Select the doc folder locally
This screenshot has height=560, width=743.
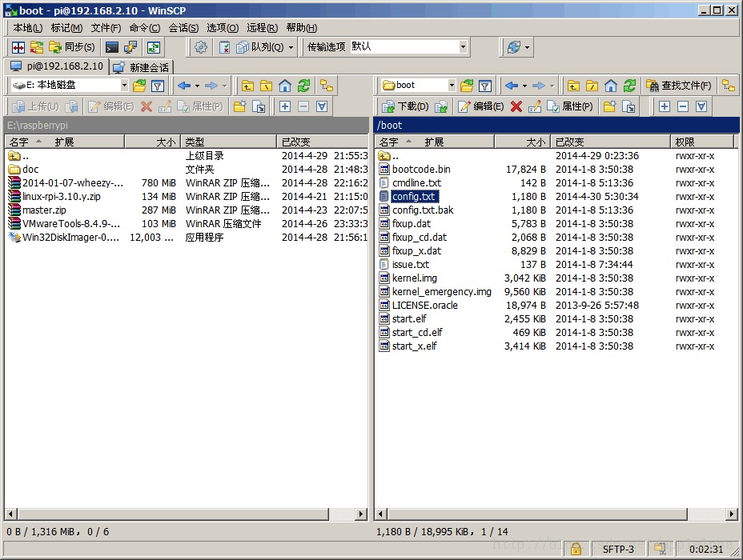[30, 169]
